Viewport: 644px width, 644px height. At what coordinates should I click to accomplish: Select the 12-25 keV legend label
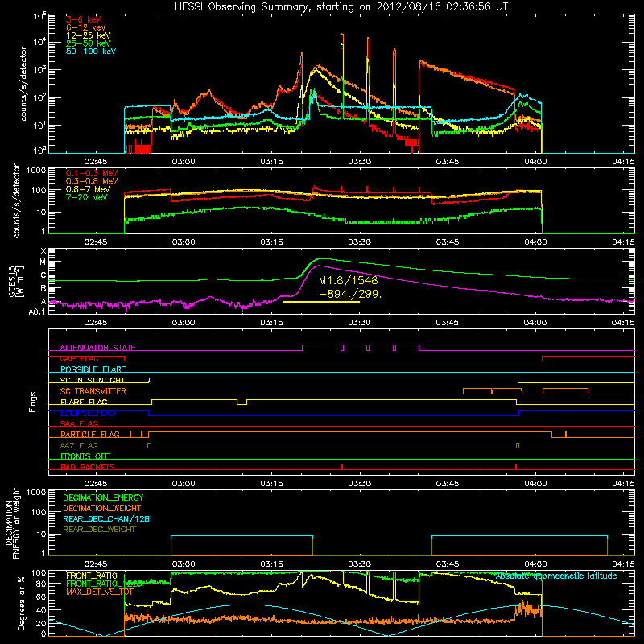point(89,35)
